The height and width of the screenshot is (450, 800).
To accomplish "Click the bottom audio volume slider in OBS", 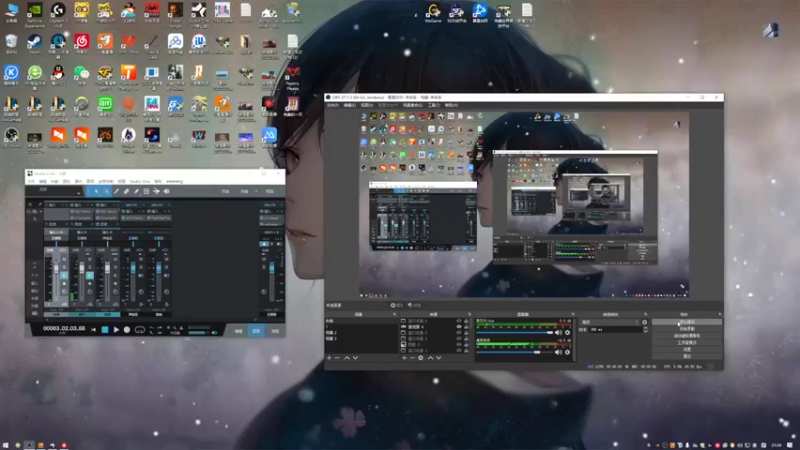I will click(515, 352).
